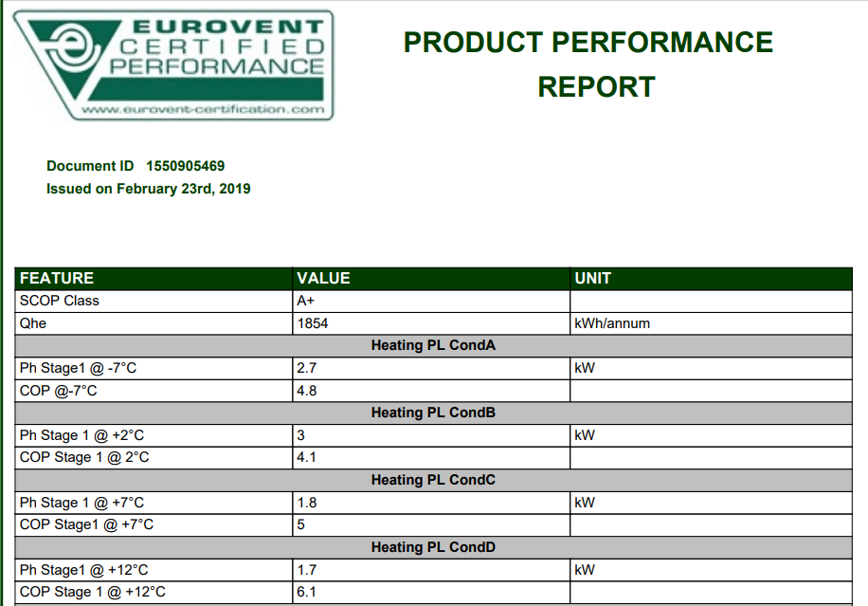
Task: Click the Heating PL CondB section heading
Action: click(x=433, y=413)
